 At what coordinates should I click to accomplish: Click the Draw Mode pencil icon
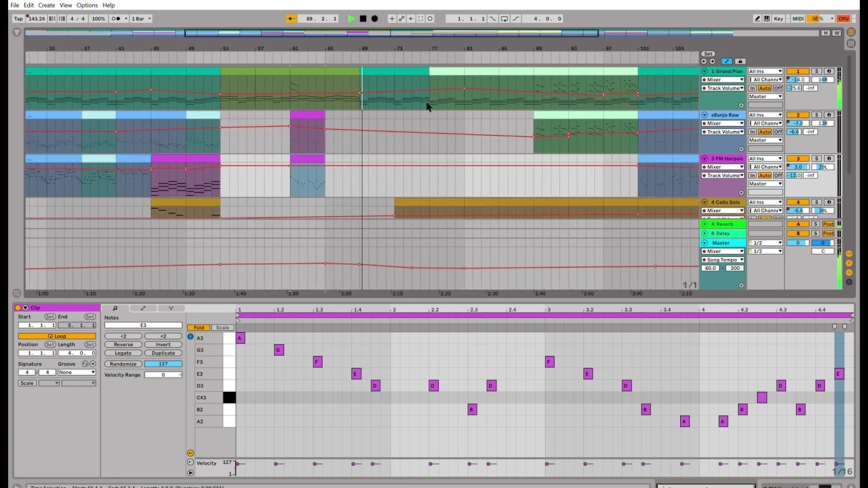[x=757, y=19]
